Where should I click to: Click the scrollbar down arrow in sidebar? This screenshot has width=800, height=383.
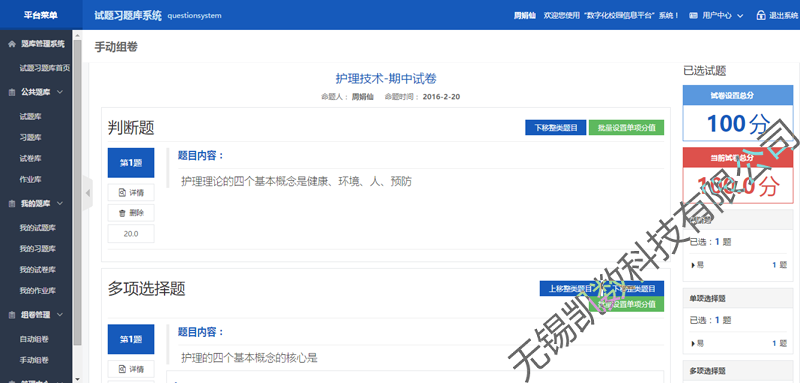click(x=77, y=379)
